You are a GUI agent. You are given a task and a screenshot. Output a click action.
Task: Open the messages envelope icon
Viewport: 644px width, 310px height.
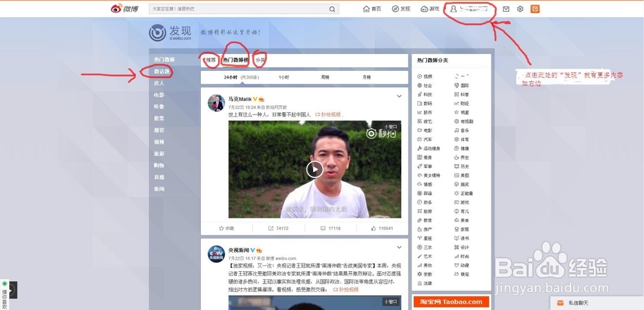506,9
